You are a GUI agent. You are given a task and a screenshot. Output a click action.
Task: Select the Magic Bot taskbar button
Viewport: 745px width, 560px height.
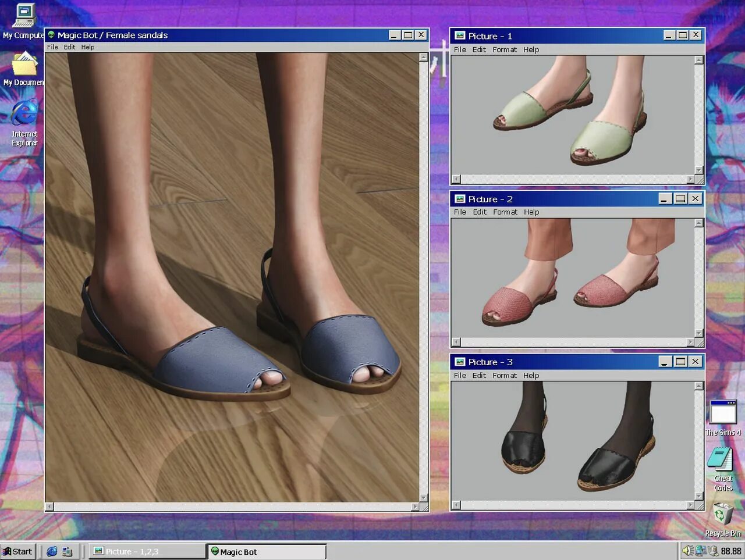267,551
